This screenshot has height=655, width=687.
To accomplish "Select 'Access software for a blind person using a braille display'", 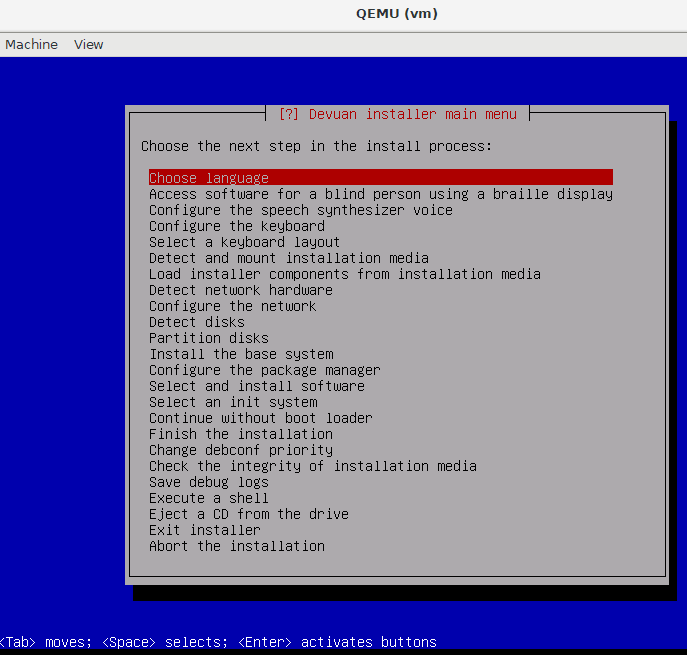I will pyautogui.click(x=381, y=194).
